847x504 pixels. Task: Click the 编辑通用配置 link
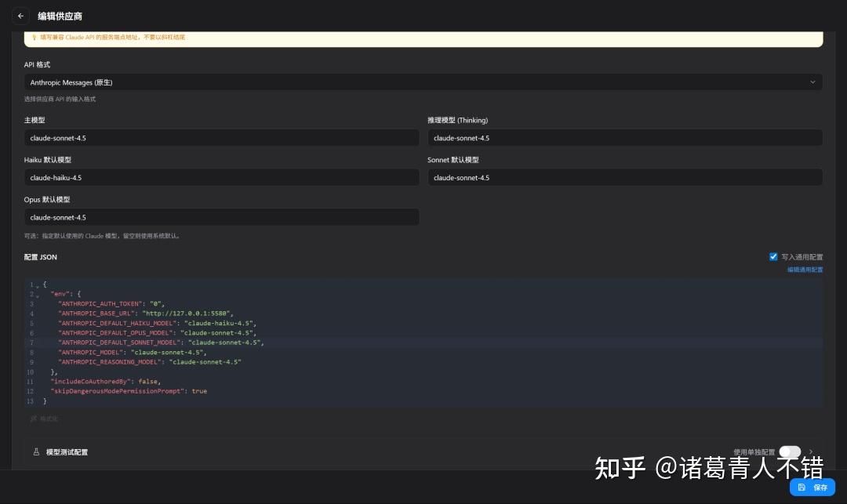805,270
